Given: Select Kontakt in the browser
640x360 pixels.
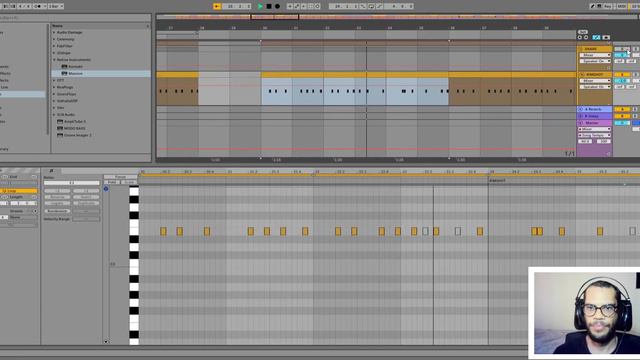Looking at the screenshot, I should coord(75,67).
